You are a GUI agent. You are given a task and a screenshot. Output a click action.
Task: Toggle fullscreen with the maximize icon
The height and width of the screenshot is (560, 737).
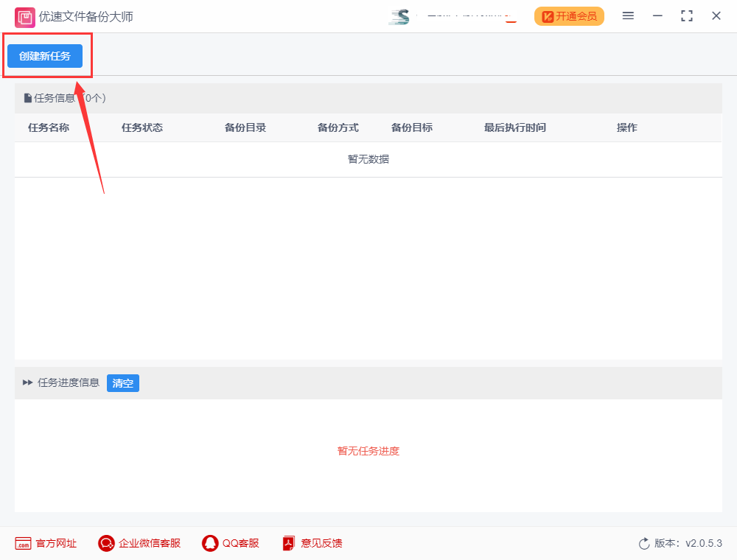686,15
